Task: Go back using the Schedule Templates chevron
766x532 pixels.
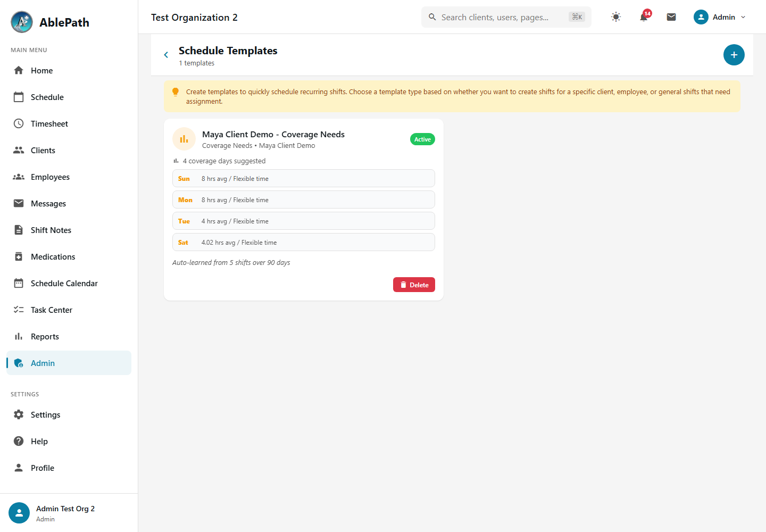Action: [x=166, y=55]
